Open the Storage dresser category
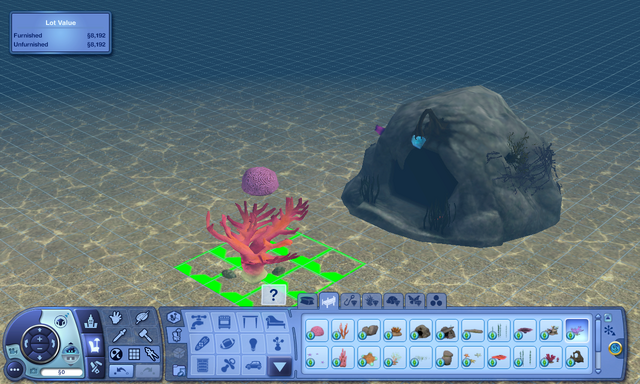Image resolution: width=640 pixels, height=384 pixels. [203, 365]
